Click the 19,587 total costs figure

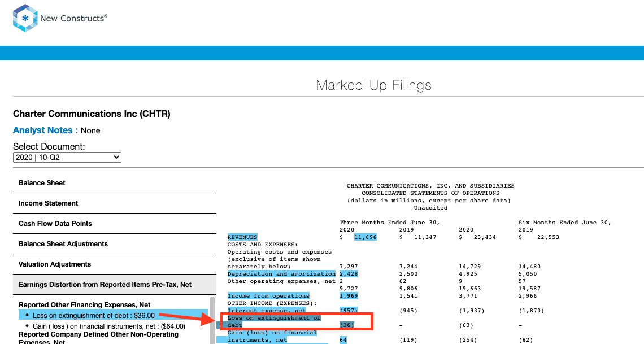[529, 289]
